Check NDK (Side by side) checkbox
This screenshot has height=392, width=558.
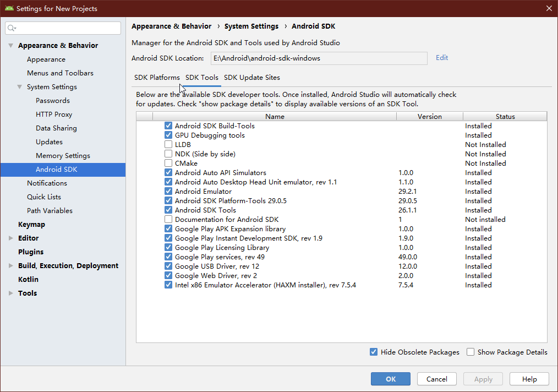tap(168, 154)
